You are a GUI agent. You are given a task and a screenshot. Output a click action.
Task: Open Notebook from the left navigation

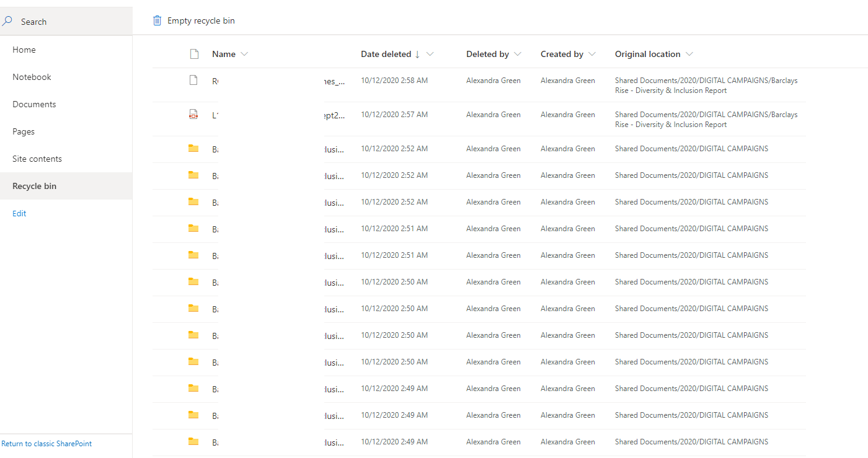point(32,77)
